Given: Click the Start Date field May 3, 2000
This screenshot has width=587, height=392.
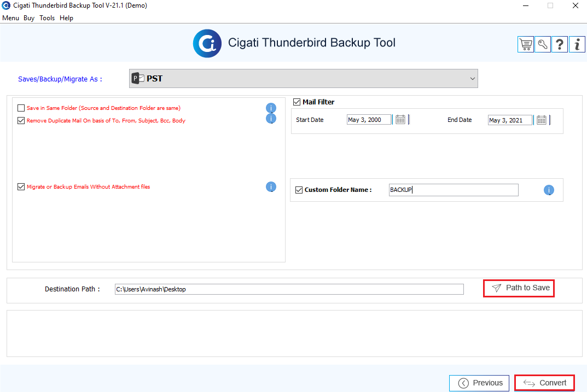Looking at the screenshot, I should point(369,120).
